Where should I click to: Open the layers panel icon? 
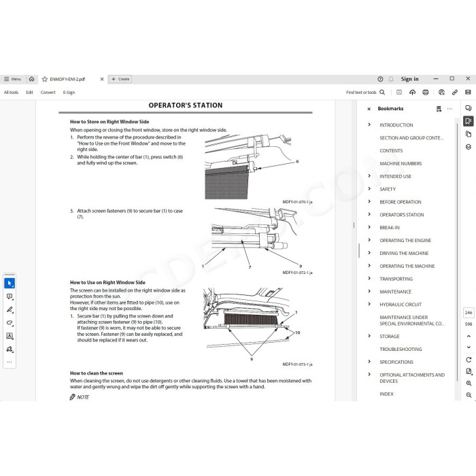click(469, 147)
